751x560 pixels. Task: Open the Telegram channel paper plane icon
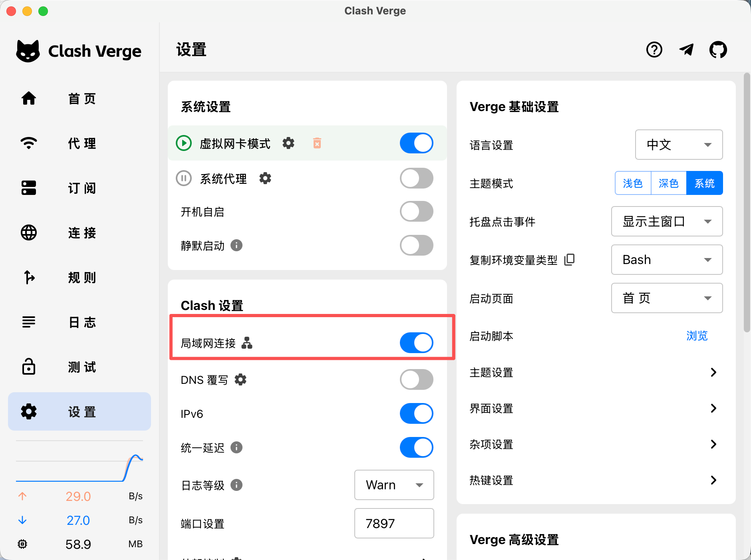[x=686, y=50]
